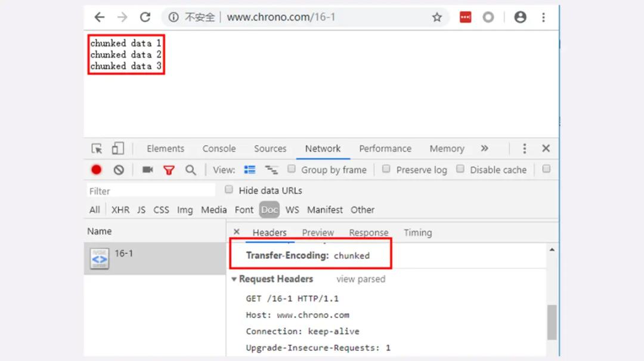Click the 16-1 document file icon
This screenshot has height=361, width=644.
[x=100, y=258]
